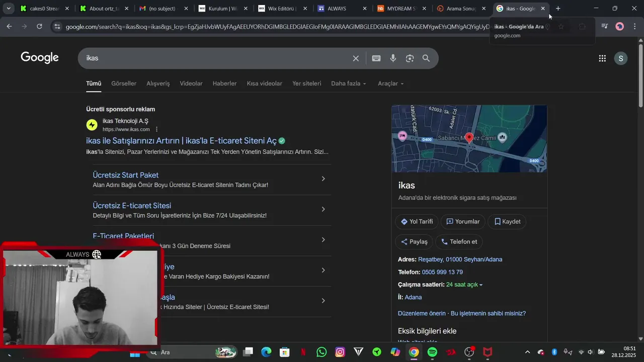Click the Kaydet button
644x362 pixels.
click(x=507, y=222)
